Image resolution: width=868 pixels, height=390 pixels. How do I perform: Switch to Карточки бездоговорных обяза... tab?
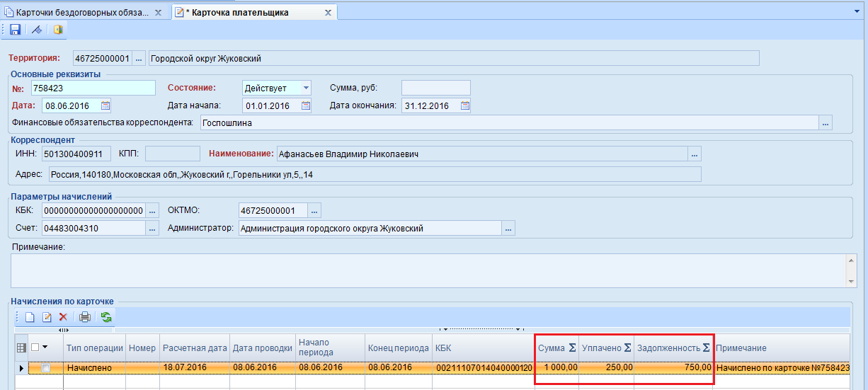84,12
